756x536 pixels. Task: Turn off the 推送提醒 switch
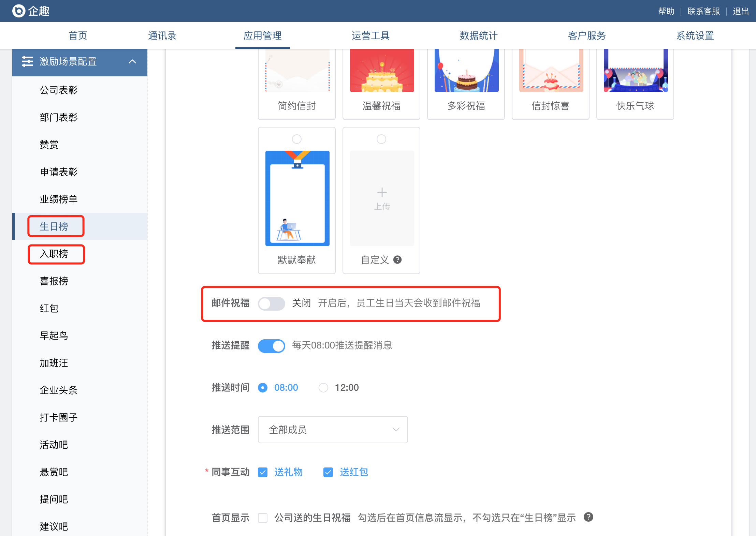point(272,346)
